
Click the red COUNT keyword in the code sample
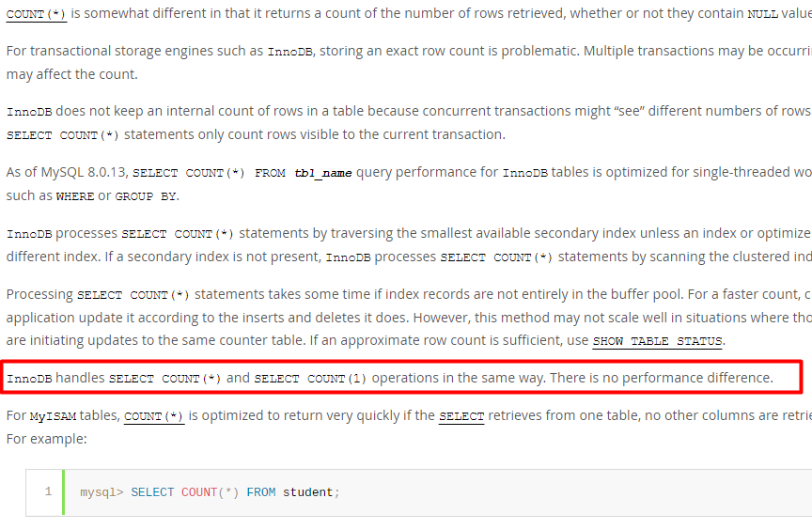point(199,492)
